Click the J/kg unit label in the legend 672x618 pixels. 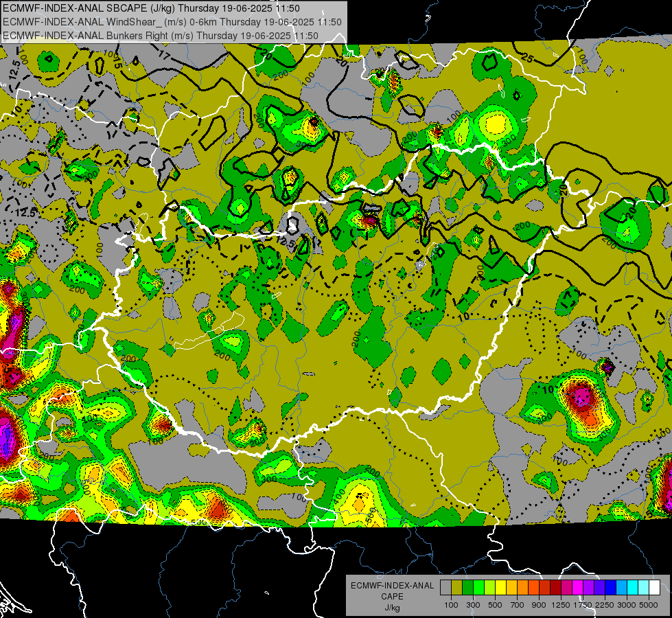pyautogui.click(x=392, y=608)
